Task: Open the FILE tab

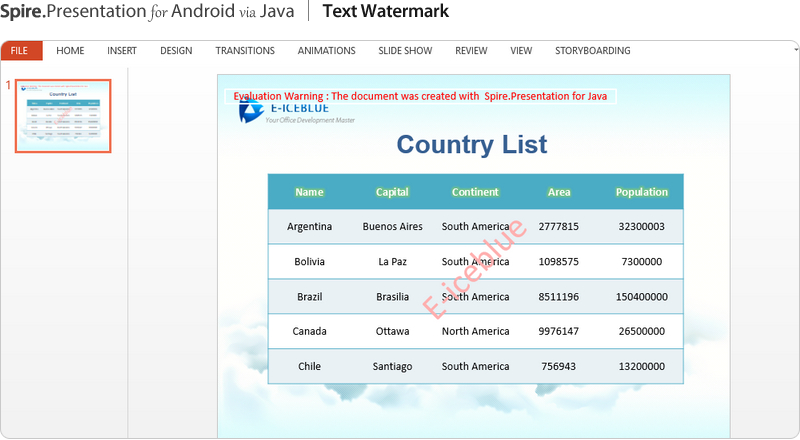Action: pos(20,51)
